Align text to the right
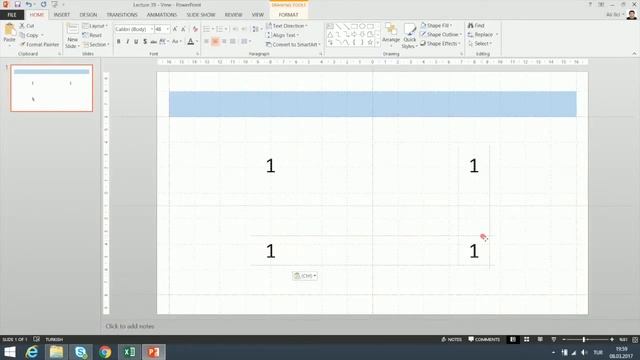The height and width of the screenshot is (360, 640). pos(224,42)
